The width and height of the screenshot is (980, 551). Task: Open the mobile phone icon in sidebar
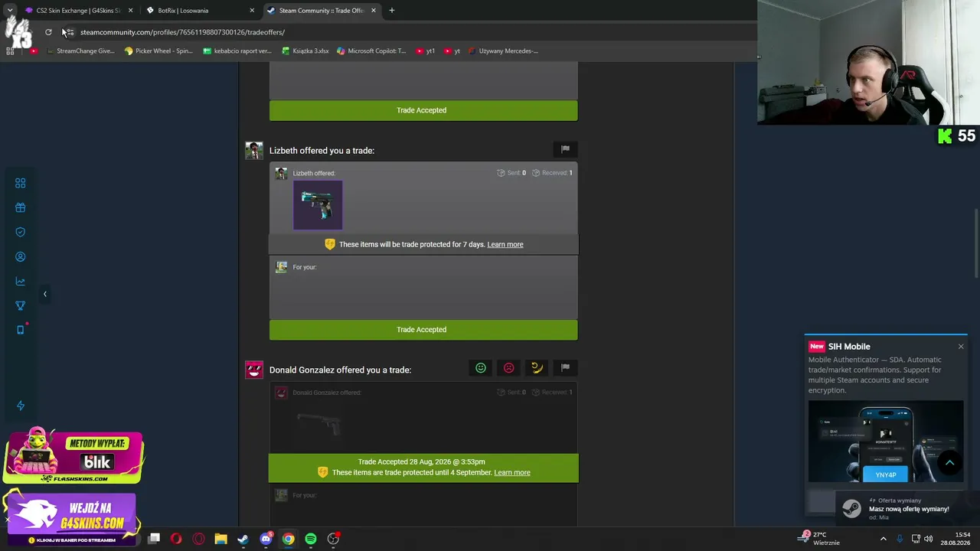tap(21, 330)
